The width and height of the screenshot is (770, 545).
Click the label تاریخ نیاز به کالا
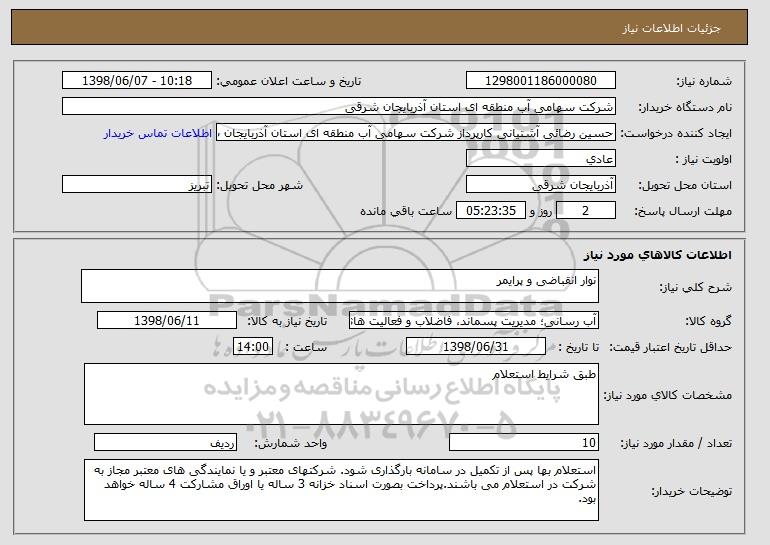click(287, 321)
